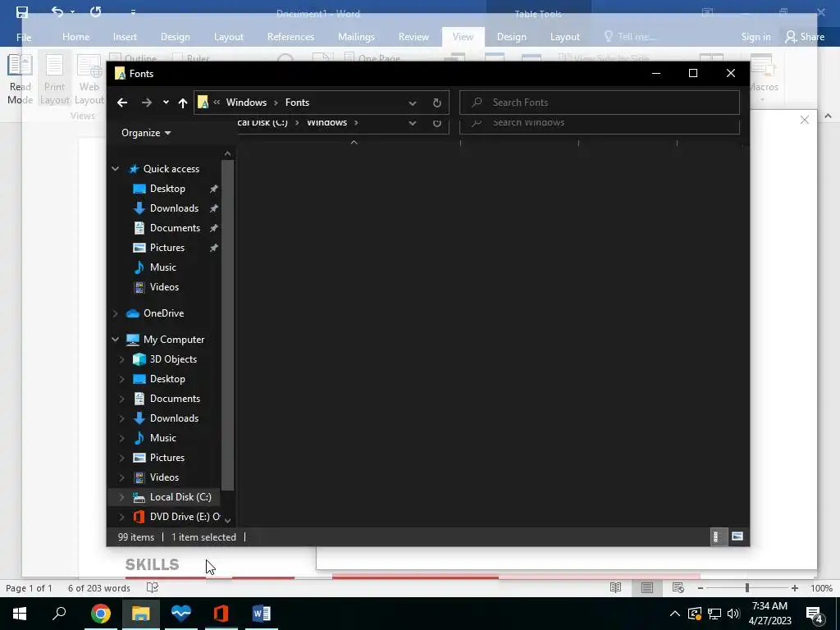Refresh the Fonts folder
The height and width of the screenshot is (630, 840).
pos(436,103)
